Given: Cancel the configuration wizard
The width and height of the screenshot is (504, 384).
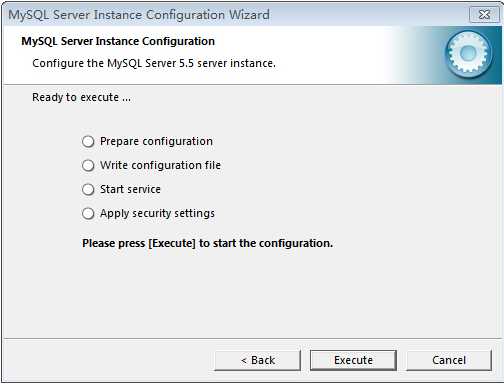Looking at the screenshot, I should point(449,360).
